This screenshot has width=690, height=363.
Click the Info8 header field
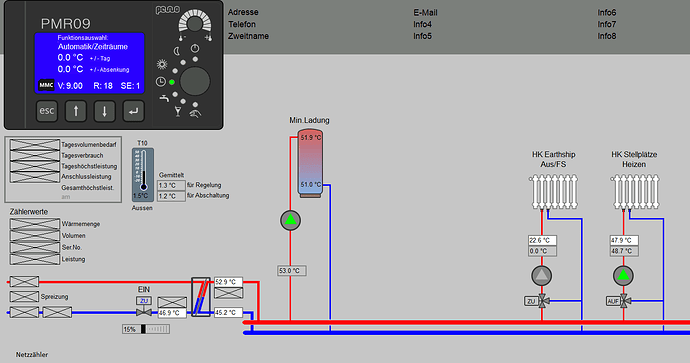pos(607,36)
